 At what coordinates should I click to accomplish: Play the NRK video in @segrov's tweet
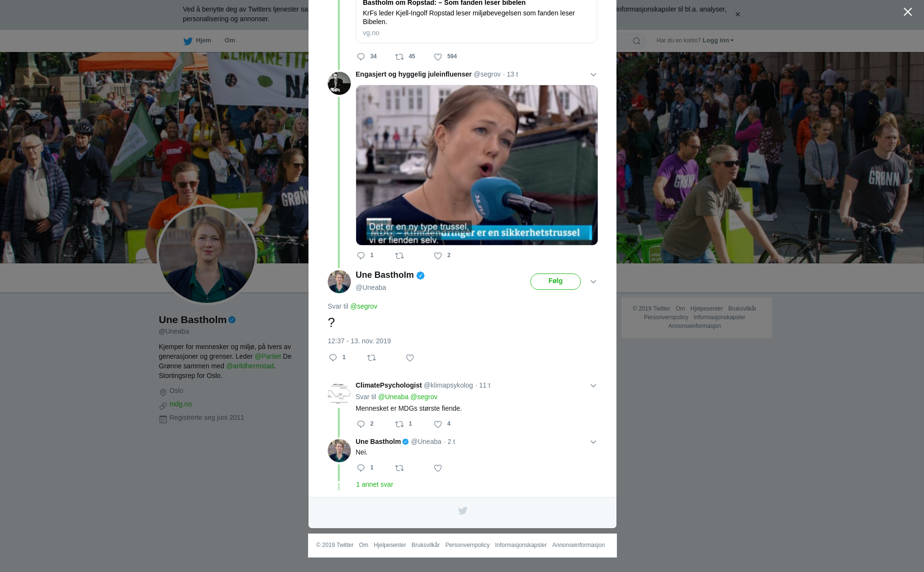pyautogui.click(x=477, y=165)
